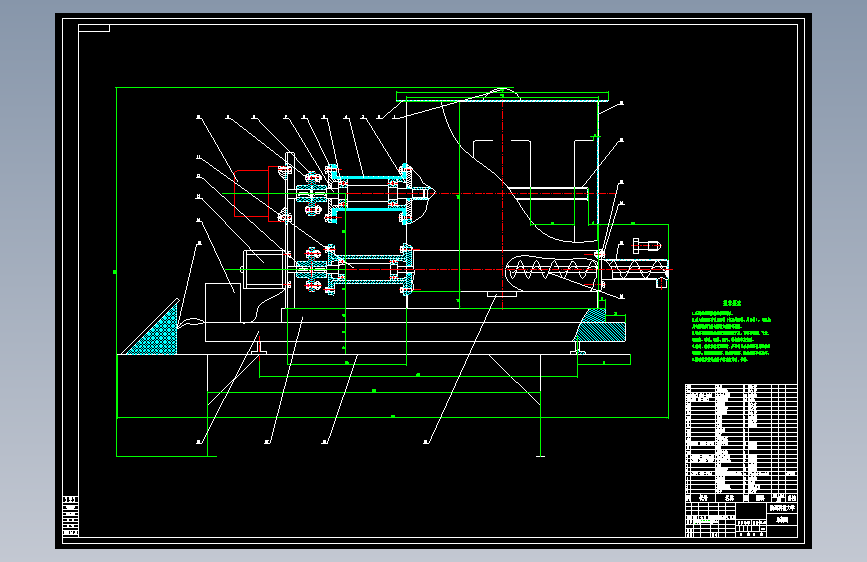
Task: Click the red motor outline rectangle
Action: tap(252, 194)
